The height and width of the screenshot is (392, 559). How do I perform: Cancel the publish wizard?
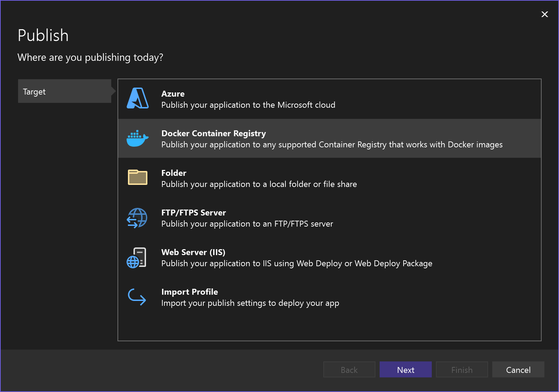point(518,369)
